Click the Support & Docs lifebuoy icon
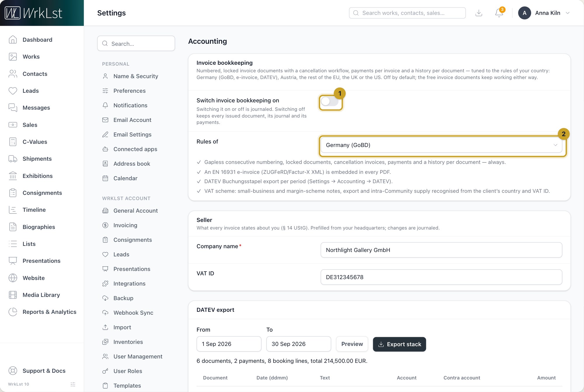 pos(13,371)
